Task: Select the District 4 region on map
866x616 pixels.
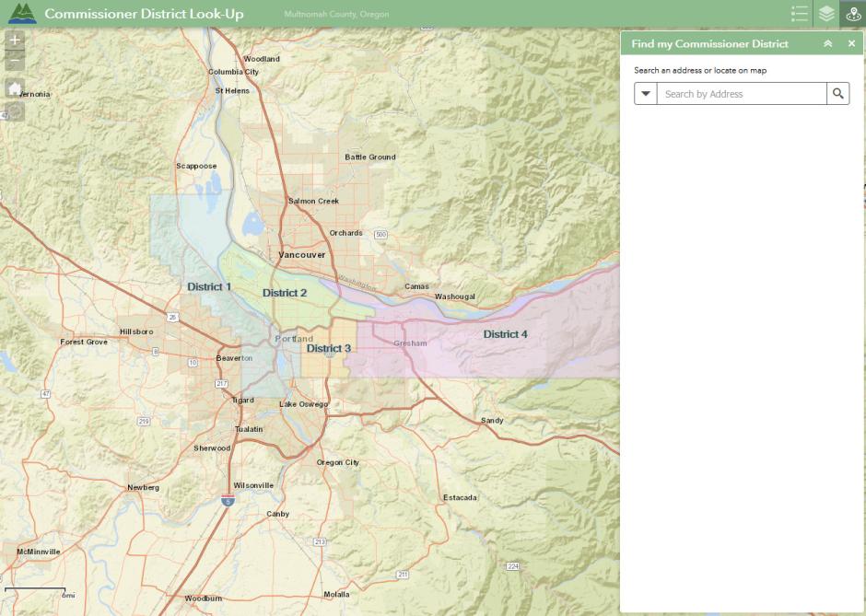Action: pos(505,334)
